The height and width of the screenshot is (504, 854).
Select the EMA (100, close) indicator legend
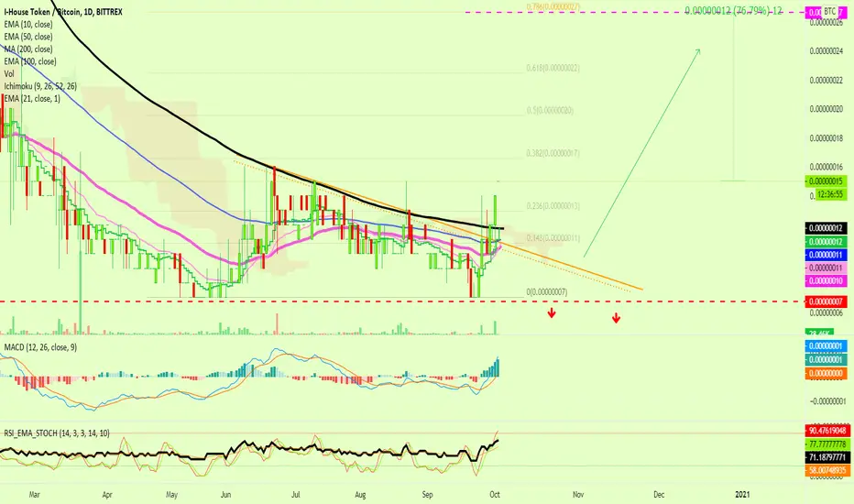point(30,61)
